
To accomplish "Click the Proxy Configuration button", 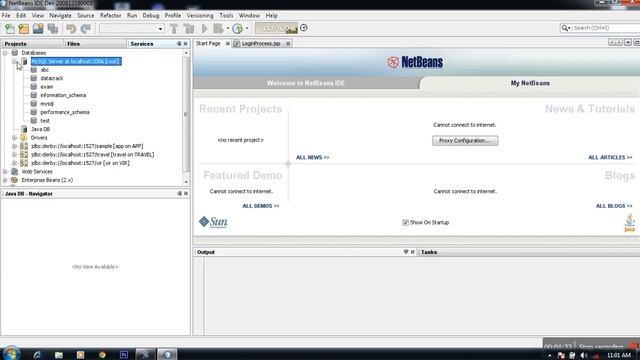I will (465, 140).
